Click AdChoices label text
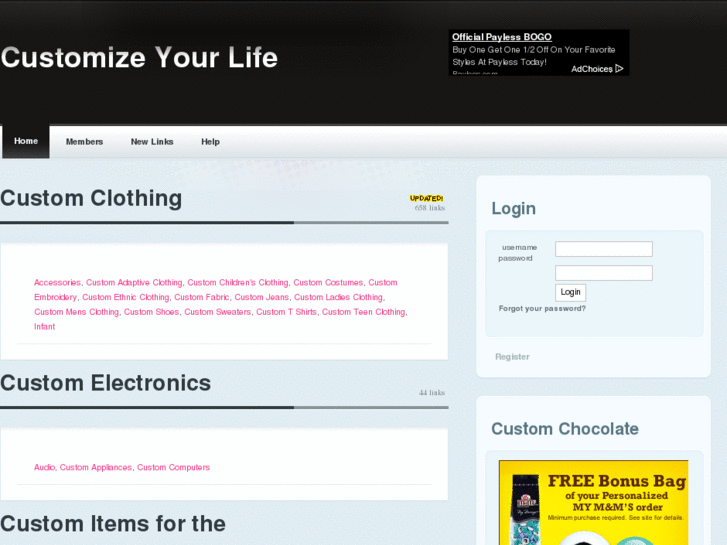Screen dimensions: 727x545 click(592, 69)
